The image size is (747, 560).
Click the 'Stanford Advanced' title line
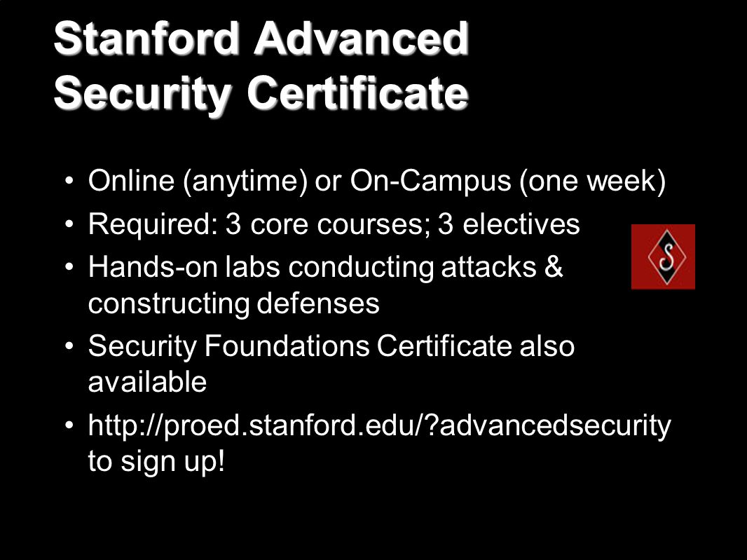pos(261,38)
